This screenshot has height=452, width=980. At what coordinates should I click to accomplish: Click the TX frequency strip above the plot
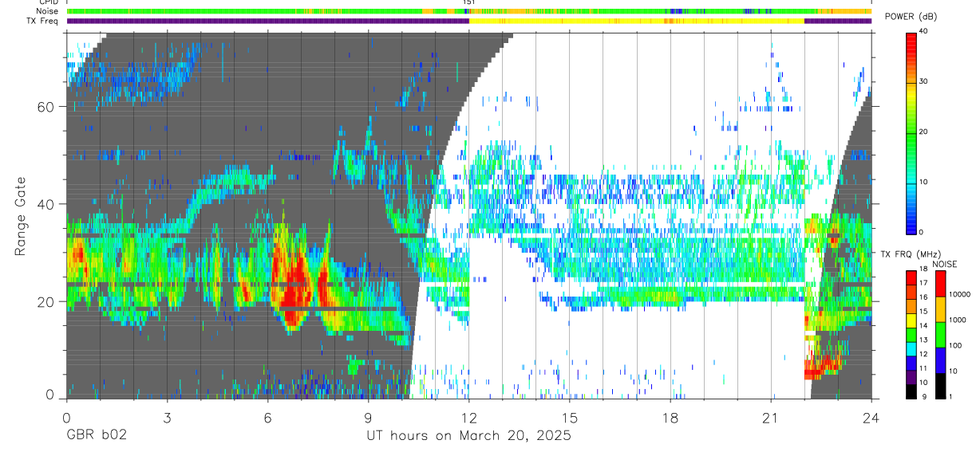(468, 21)
